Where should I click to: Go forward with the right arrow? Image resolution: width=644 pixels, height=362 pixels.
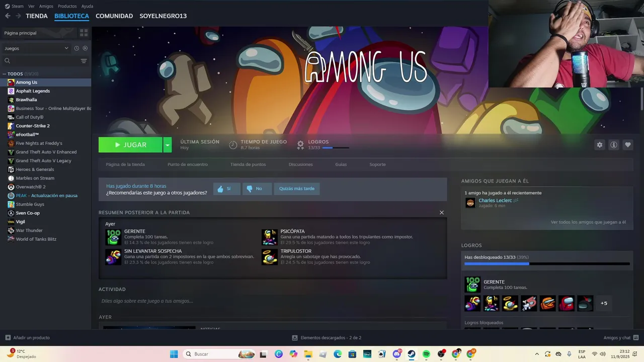point(18,16)
